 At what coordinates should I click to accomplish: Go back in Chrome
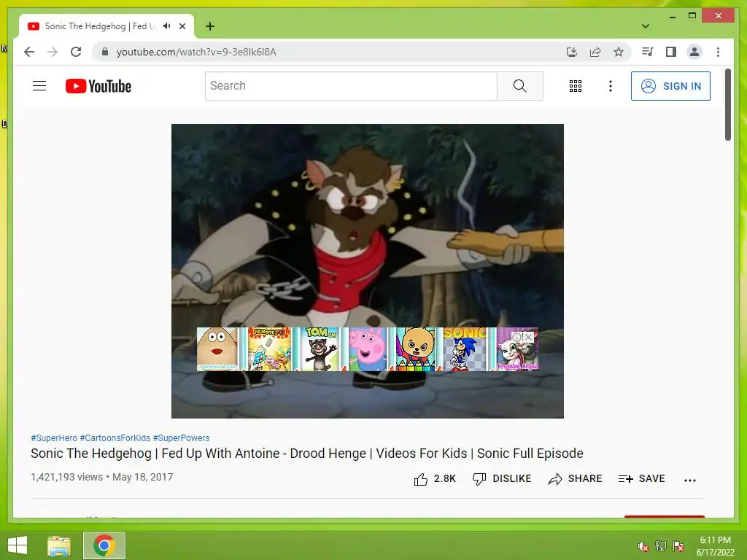tap(29, 52)
